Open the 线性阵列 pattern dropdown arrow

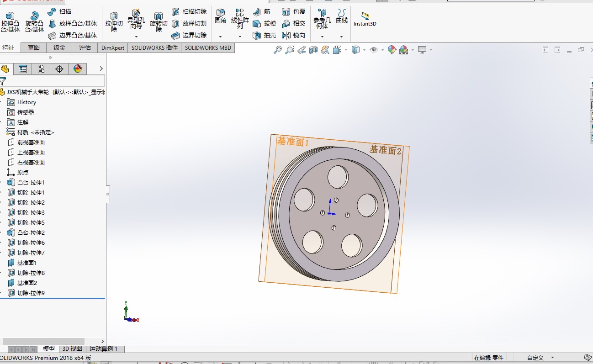(240, 37)
